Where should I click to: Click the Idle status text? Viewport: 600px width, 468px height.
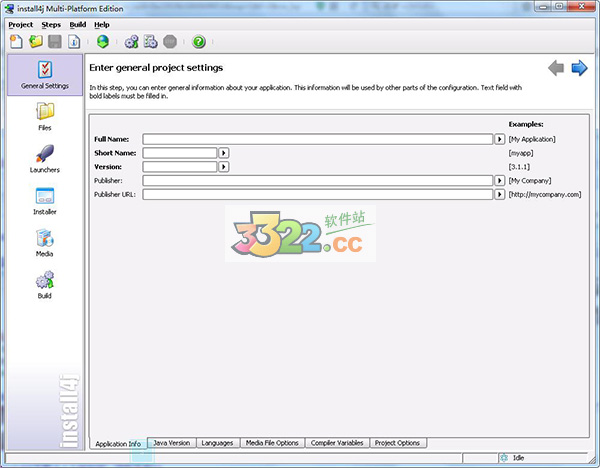[518, 458]
